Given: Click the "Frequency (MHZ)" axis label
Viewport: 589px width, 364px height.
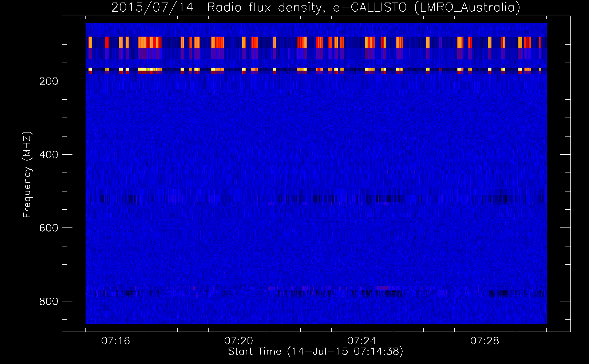Looking at the screenshot, I should coord(27,175).
